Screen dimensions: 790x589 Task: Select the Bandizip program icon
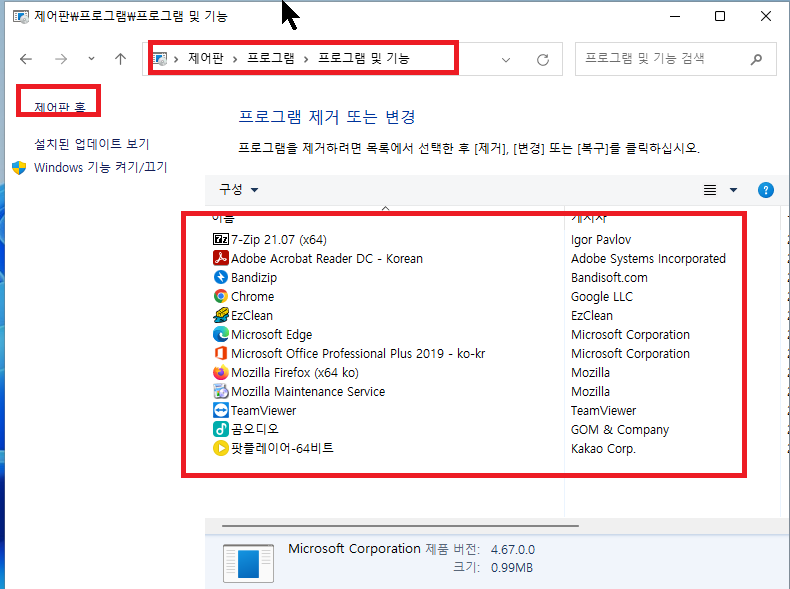click(x=221, y=277)
